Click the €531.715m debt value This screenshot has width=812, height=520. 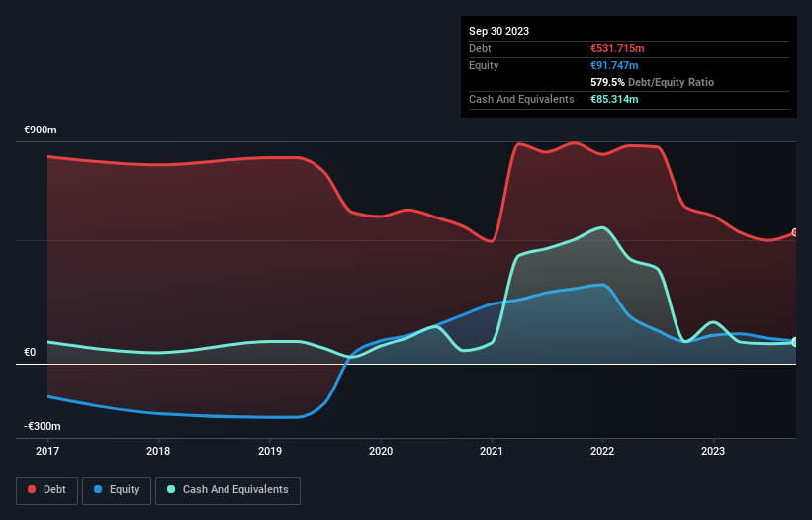tap(617, 48)
